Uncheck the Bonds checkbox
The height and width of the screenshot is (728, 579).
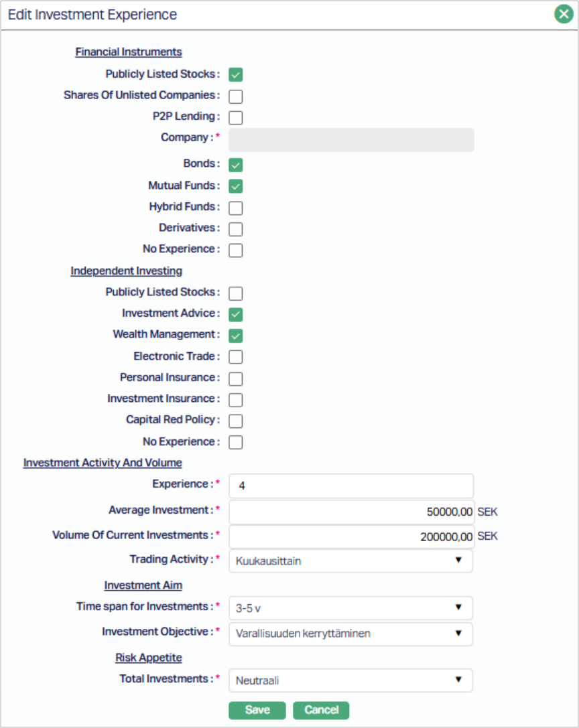(235, 165)
